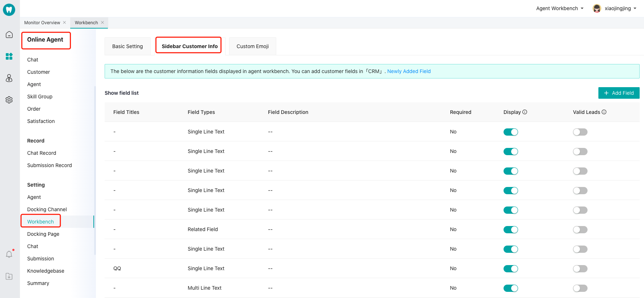Image resolution: width=644 pixels, height=298 pixels.
Task: Open the notifications bell icon
Action: click(9, 254)
